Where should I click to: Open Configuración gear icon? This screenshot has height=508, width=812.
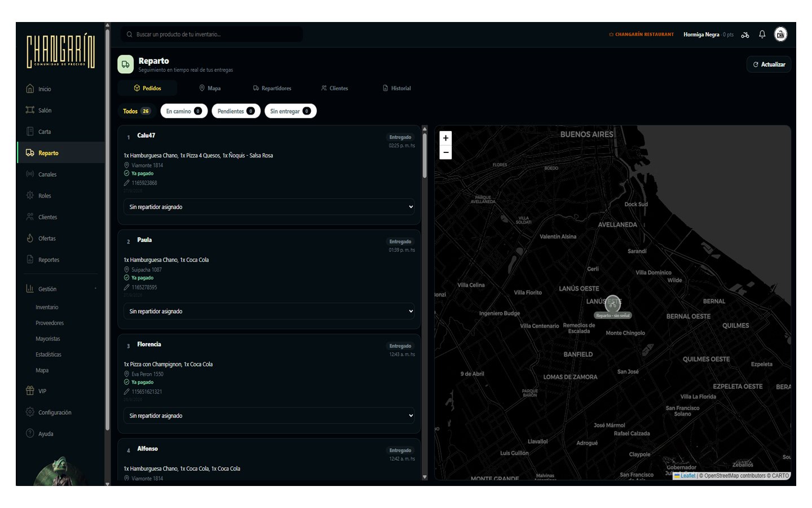coord(30,412)
